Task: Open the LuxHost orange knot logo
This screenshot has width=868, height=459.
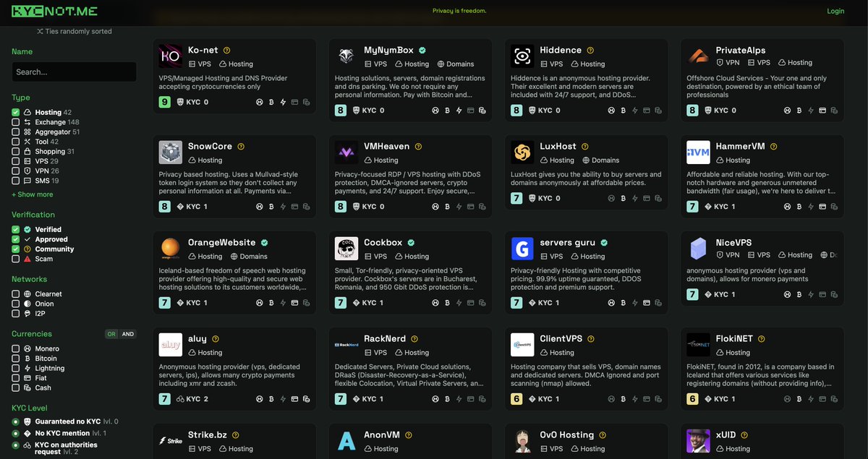Action: click(522, 153)
